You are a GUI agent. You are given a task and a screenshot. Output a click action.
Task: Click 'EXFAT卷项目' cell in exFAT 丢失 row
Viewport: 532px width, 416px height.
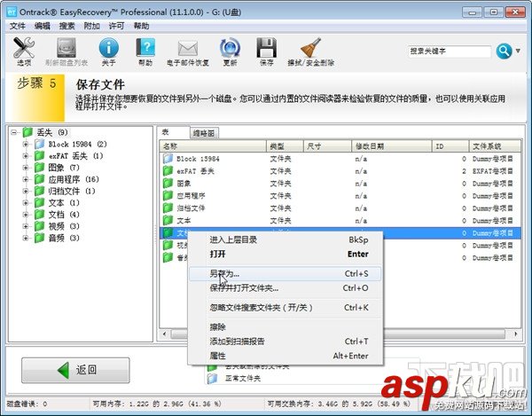(493, 171)
